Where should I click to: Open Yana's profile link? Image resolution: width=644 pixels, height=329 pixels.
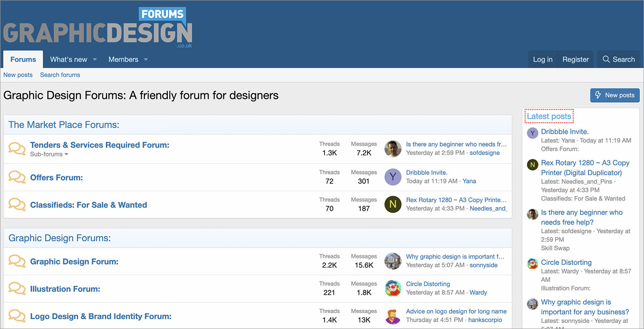tap(469, 181)
